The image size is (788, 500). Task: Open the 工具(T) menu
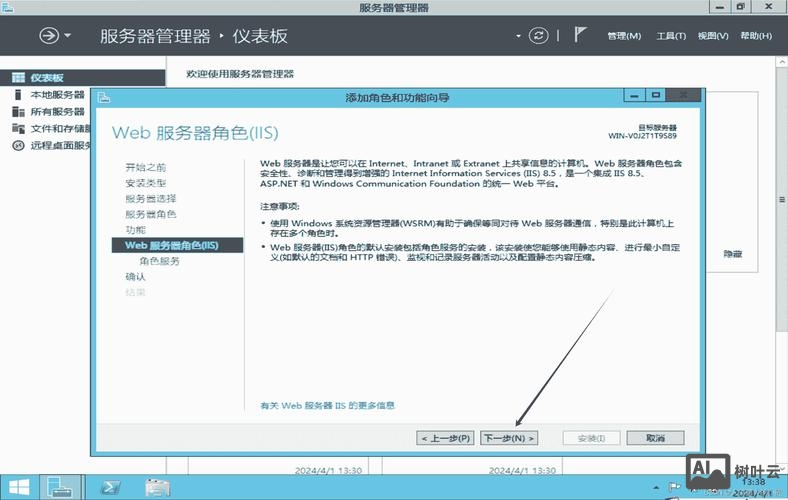[x=671, y=36]
